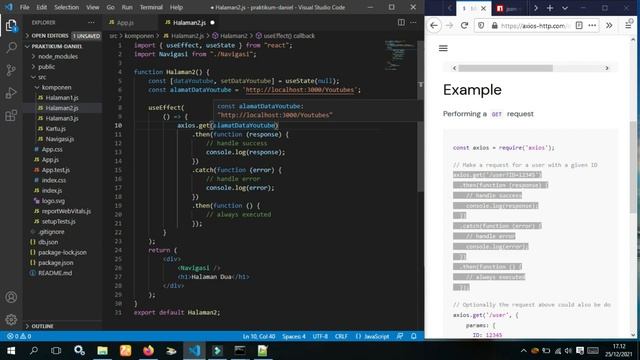Open Firefox page actions ellipsis

pos(592,25)
